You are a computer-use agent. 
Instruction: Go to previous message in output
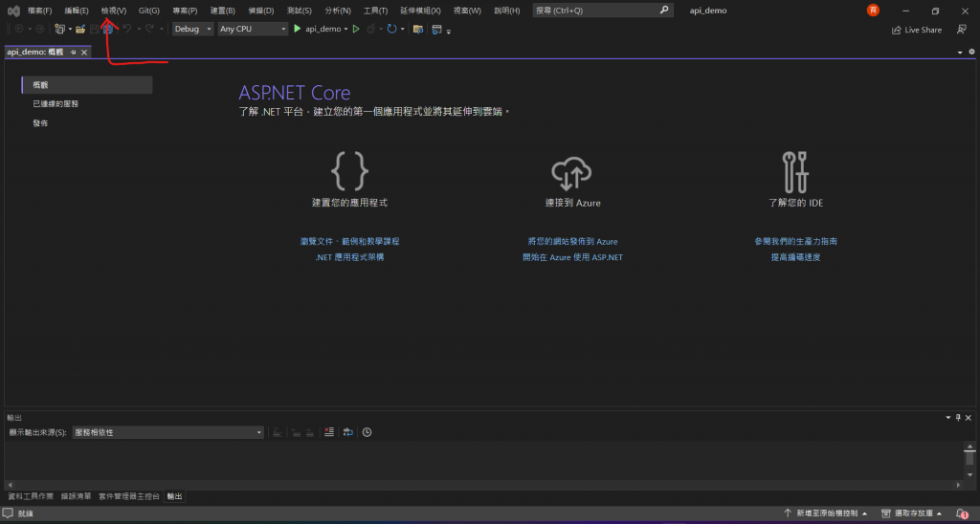coord(296,432)
